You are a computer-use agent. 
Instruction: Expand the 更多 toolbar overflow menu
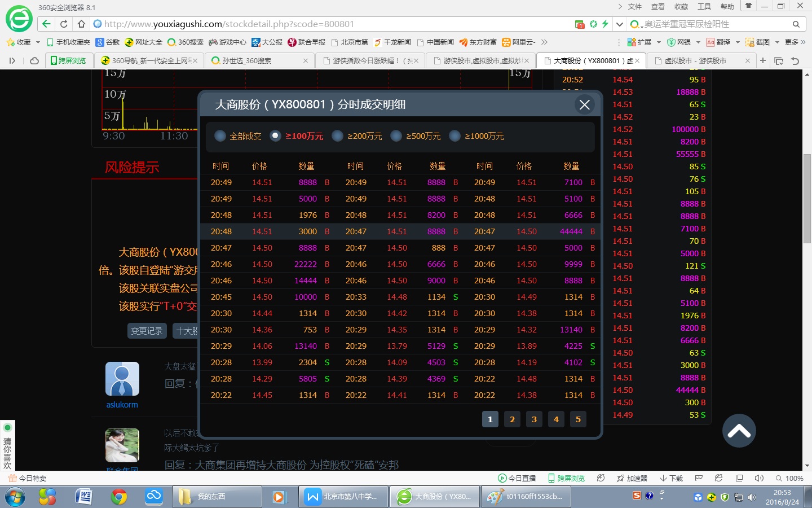(x=795, y=42)
